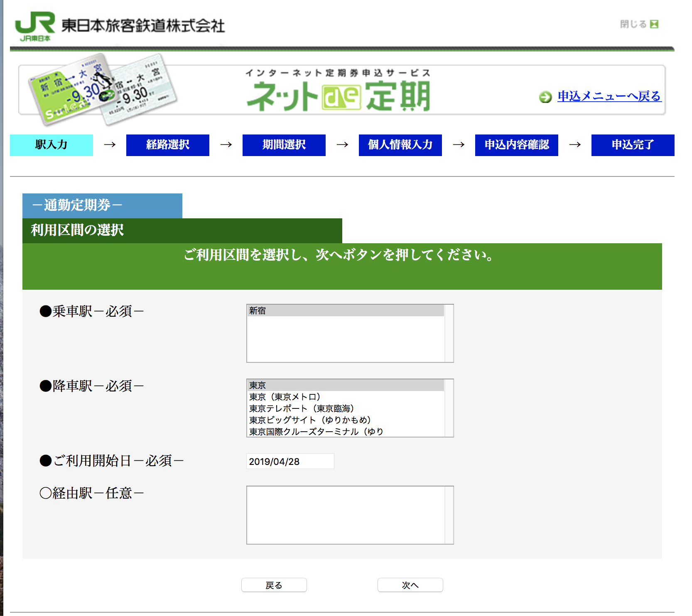The width and height of the screenshot is (692, 616).
Task: Click the green arrow icon beside menu link
Action: [545, 97]
